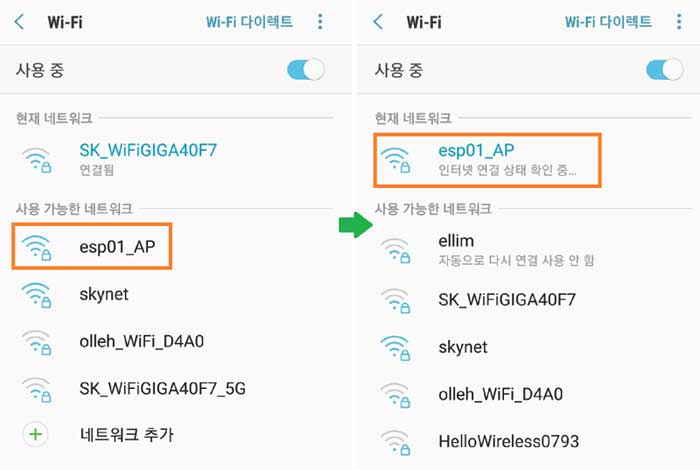Tap back arrow in left Wi-Fi screen
The image size is (700, 470).
19,21
